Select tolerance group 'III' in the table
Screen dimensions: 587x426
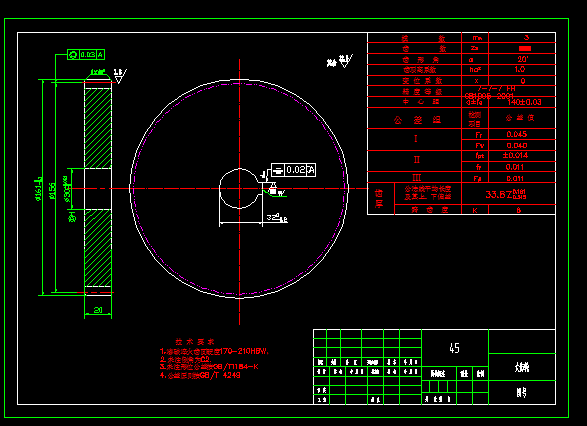click(417, 177)
